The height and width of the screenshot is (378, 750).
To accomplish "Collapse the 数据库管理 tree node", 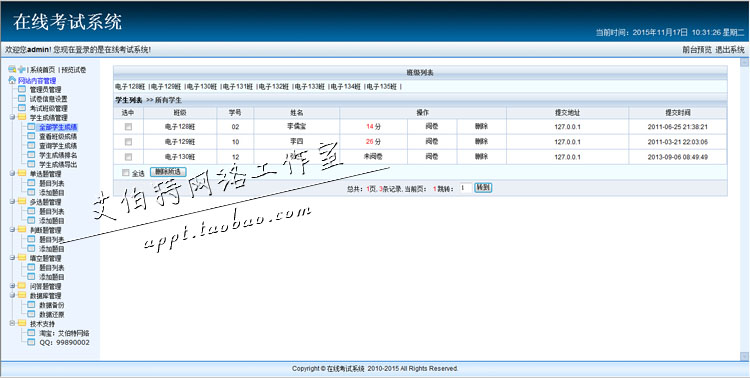I will [12, 295].
